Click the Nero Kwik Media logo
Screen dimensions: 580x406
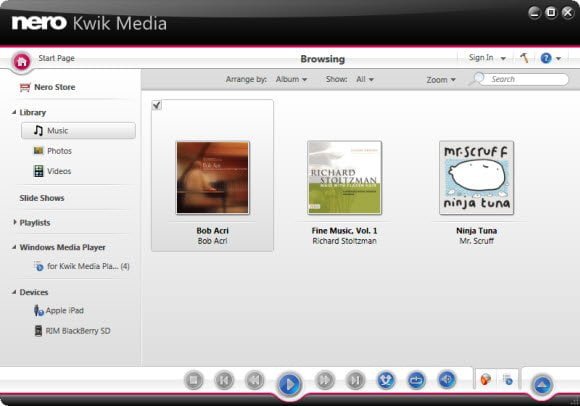click(x=89, y=23)
